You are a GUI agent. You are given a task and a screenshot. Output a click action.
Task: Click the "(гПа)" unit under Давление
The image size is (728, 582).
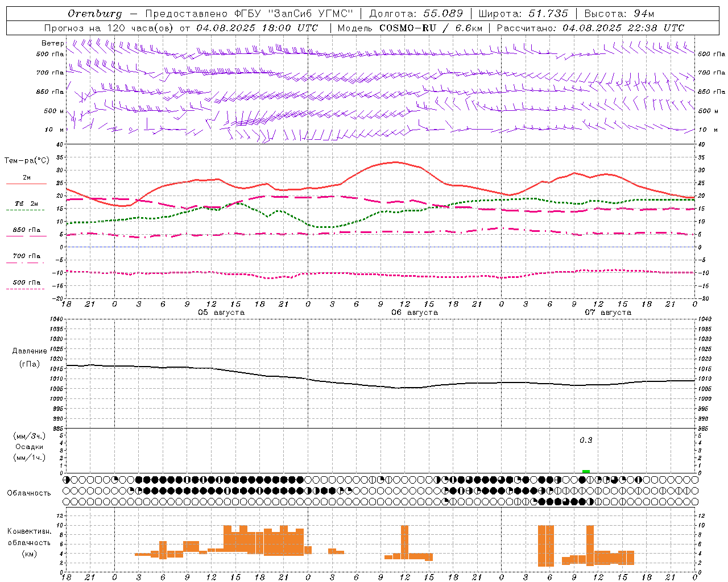tap(29, 364)
